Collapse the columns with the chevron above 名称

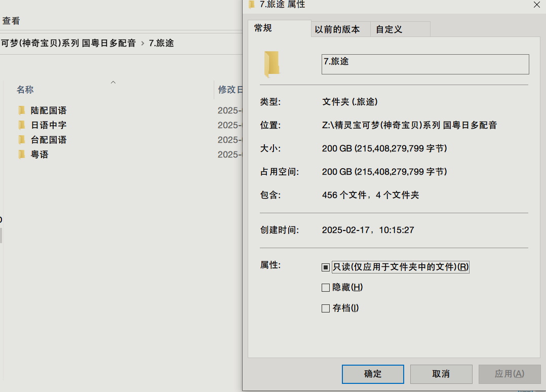tap(113, 82)
